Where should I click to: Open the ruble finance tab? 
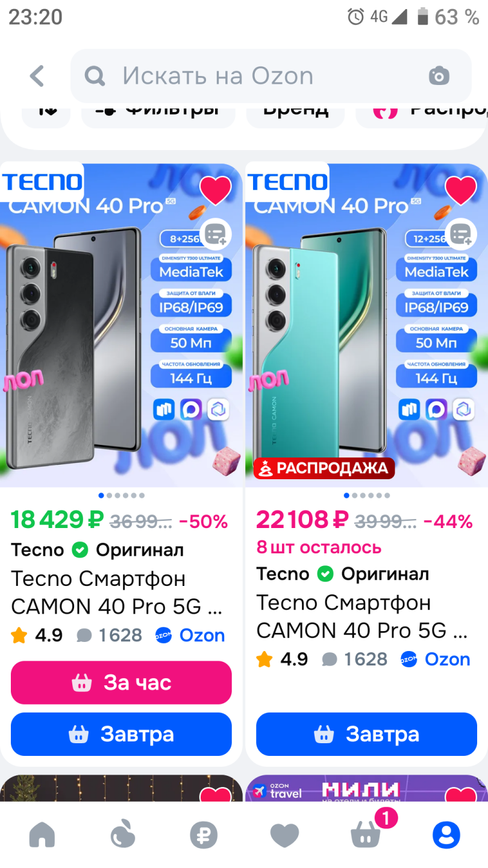click(x=204, y=835)
